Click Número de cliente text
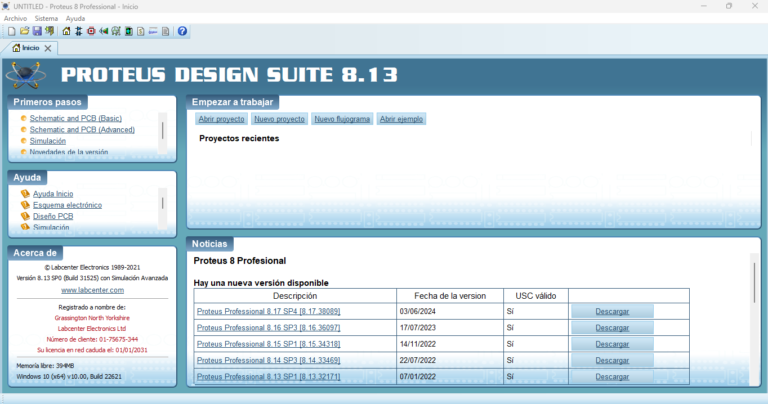The height and width of the screenshot is (404, 768). point(92,339)
